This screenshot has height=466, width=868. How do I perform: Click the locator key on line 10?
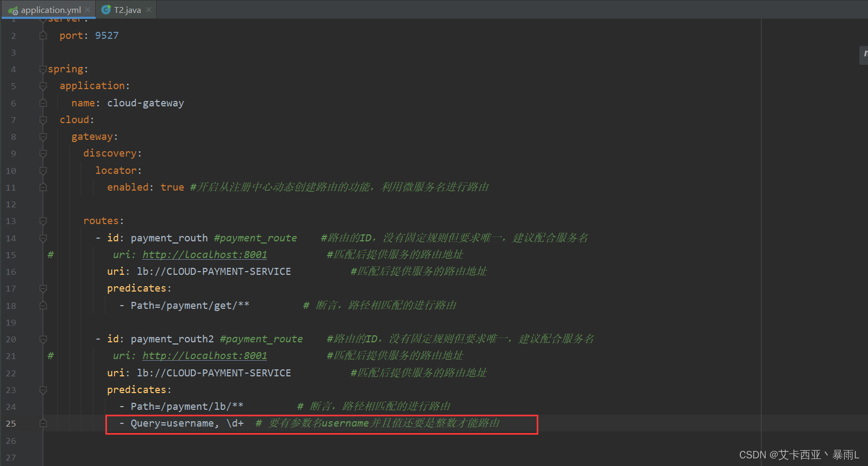116,171
